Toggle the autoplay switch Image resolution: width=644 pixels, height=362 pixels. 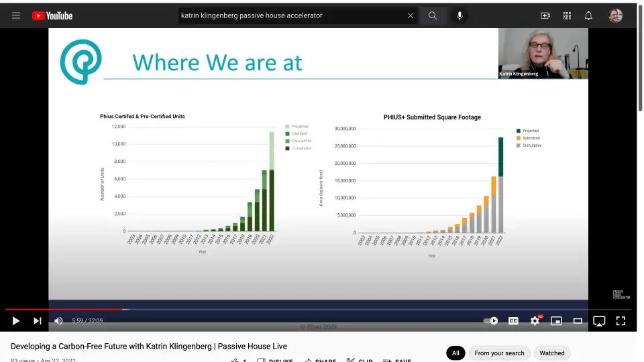coord(491,321)
